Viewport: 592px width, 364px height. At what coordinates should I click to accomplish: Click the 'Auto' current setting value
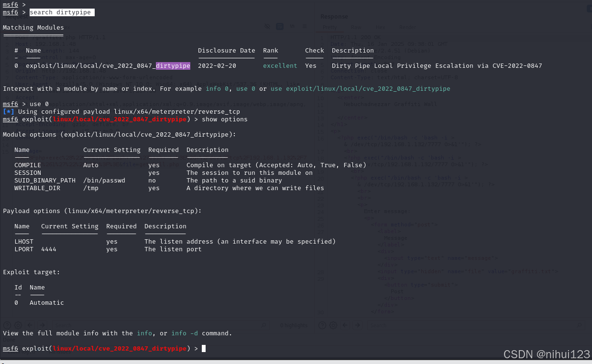pos(91,165)
